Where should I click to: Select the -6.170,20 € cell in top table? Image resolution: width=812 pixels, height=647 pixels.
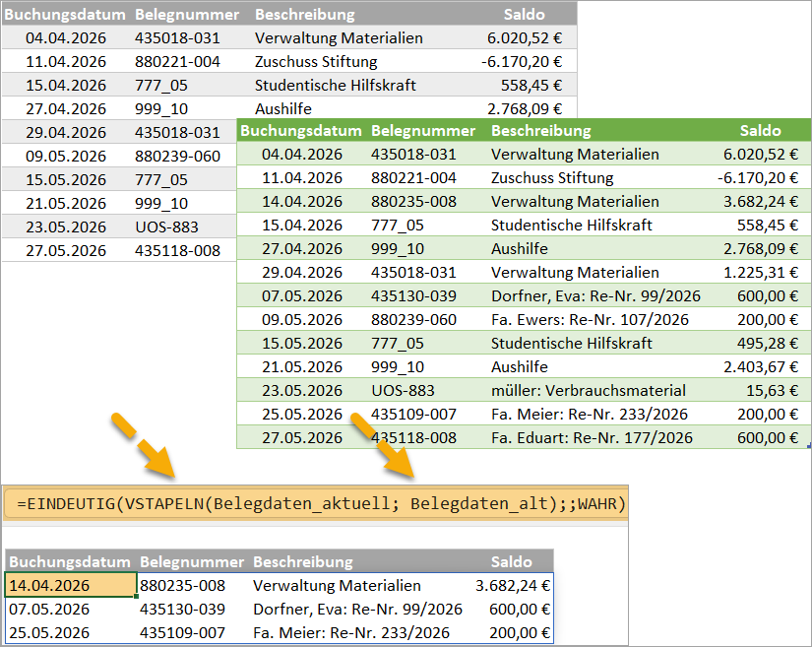[x=522, y=62]
